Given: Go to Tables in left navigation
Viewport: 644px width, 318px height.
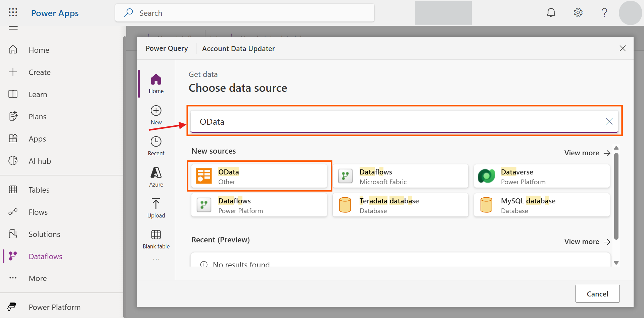Looking at the screenshot, I should 39,190.
